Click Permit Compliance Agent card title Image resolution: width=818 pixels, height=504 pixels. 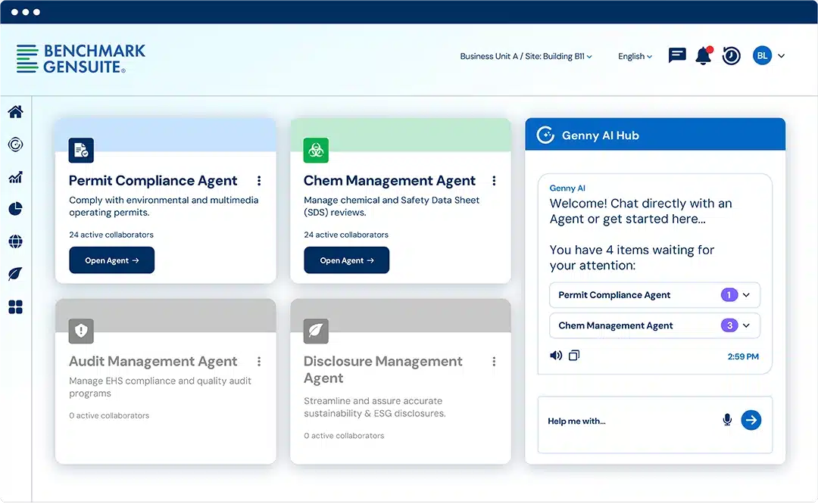(x=153, y=181)
